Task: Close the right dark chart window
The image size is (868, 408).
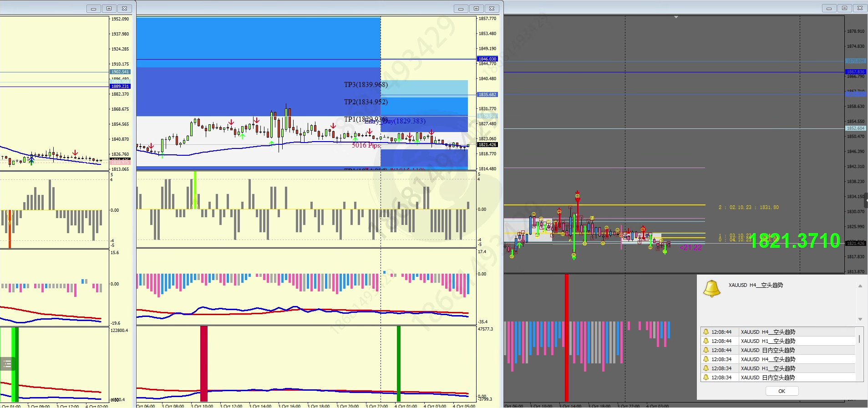Action: coord(860,8)
